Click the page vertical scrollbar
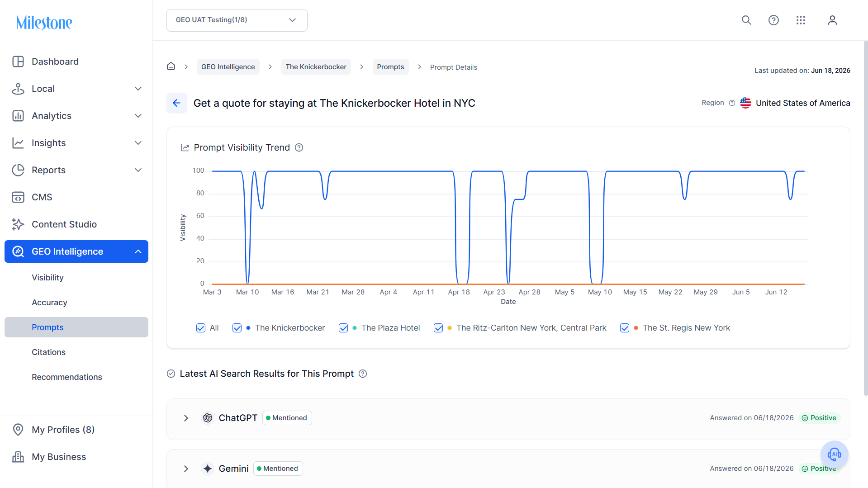This screenshot has height=488, width=868. [x=866, y=218]
